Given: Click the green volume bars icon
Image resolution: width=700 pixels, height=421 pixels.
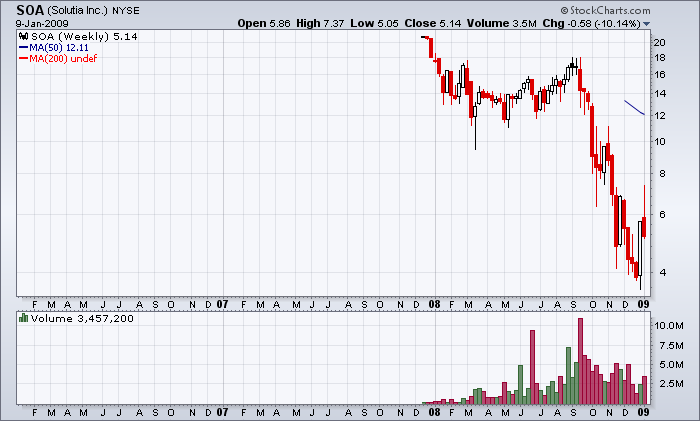Looking at the screenshot, I should [x=23, y=318].
